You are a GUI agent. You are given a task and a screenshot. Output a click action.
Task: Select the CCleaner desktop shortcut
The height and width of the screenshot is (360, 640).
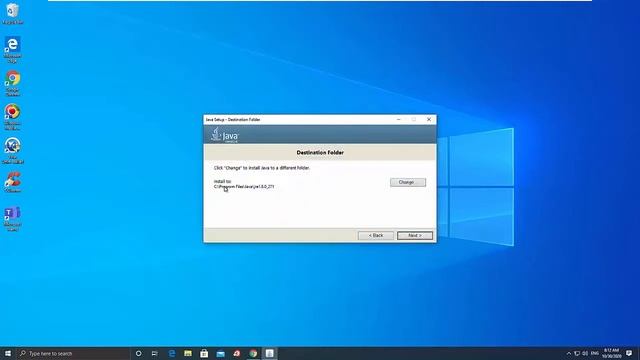[12, 182]
